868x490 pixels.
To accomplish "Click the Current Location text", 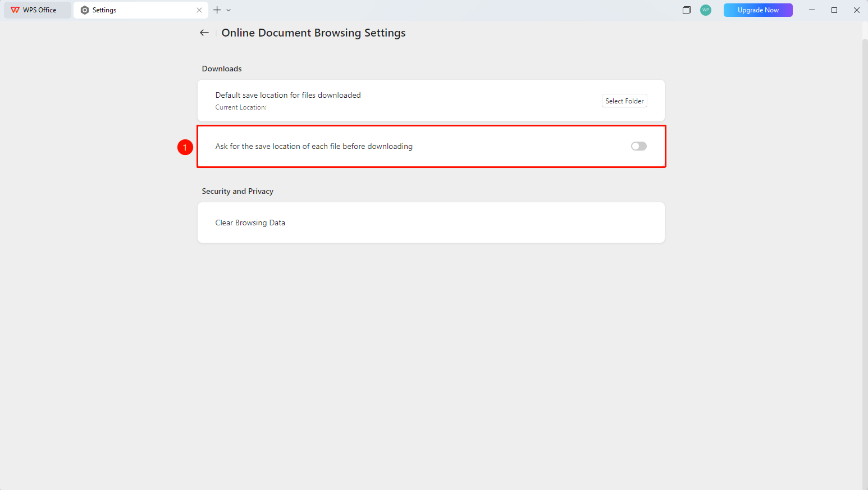I will [241, 107].
